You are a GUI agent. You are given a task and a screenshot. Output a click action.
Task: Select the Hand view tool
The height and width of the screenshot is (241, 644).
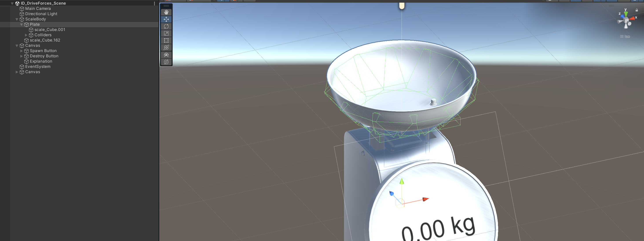tap(166, 12)
